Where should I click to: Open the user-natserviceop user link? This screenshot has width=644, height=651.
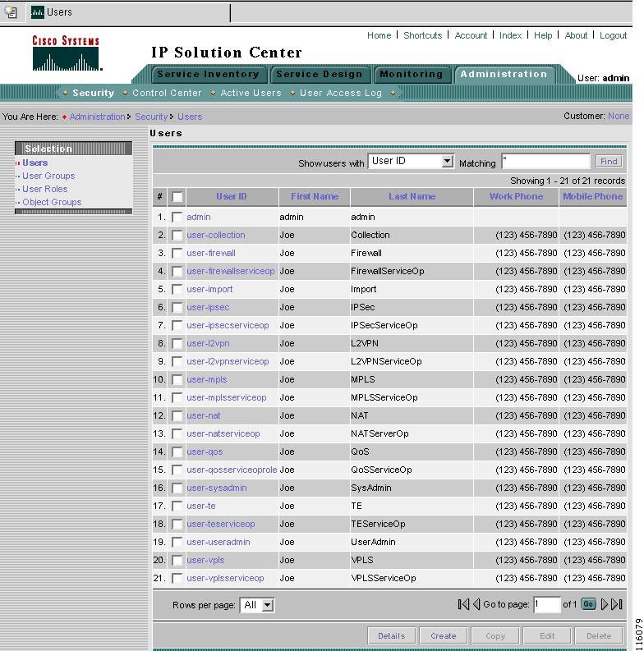[x=223, y=433]
